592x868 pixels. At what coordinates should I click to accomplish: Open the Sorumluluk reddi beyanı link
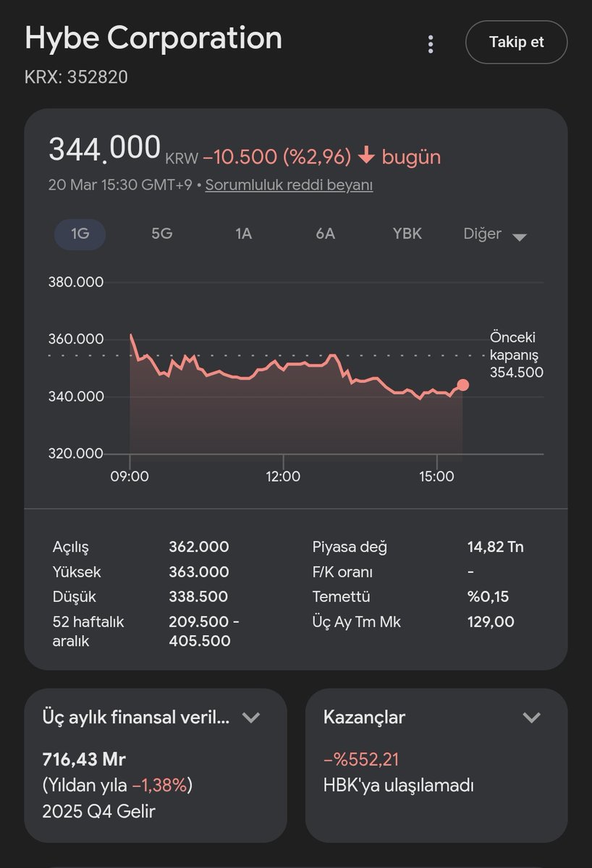point(289,184)
